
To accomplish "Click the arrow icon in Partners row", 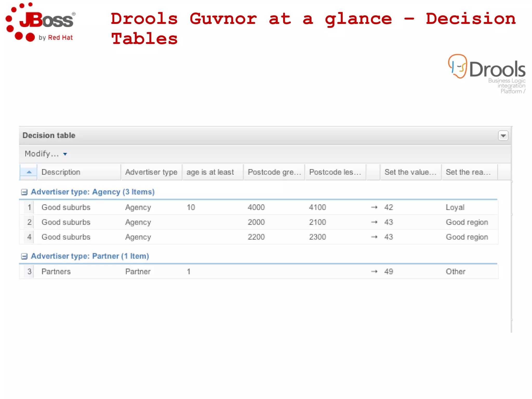I will pyautogui.click(x=374, y=272).
